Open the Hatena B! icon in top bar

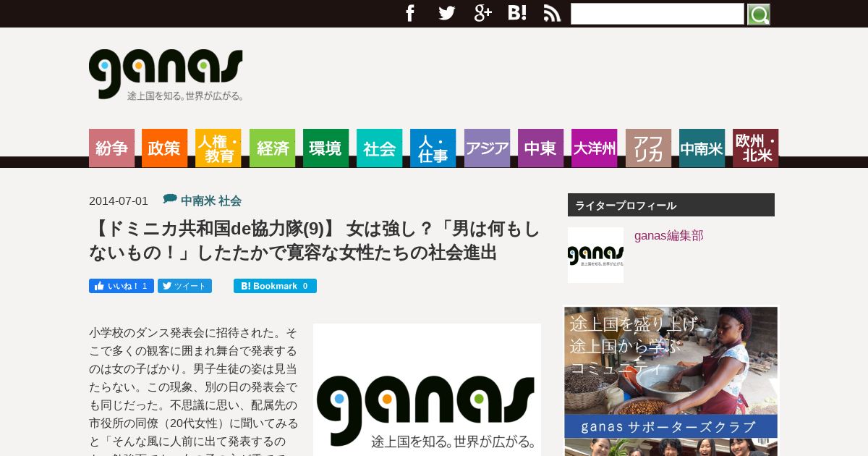tap(517, 13)
